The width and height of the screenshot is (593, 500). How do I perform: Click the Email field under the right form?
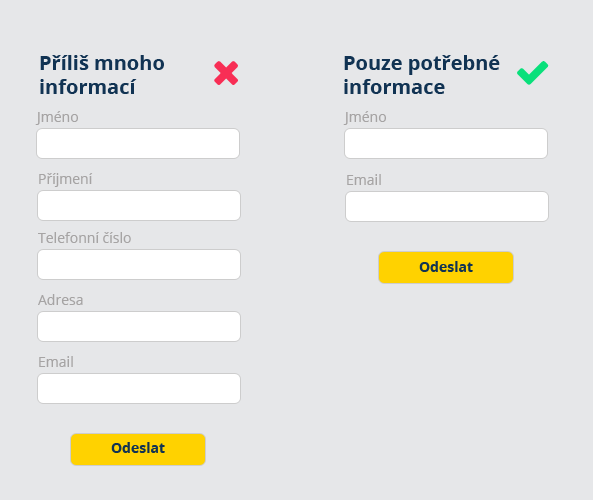point(447,207)
